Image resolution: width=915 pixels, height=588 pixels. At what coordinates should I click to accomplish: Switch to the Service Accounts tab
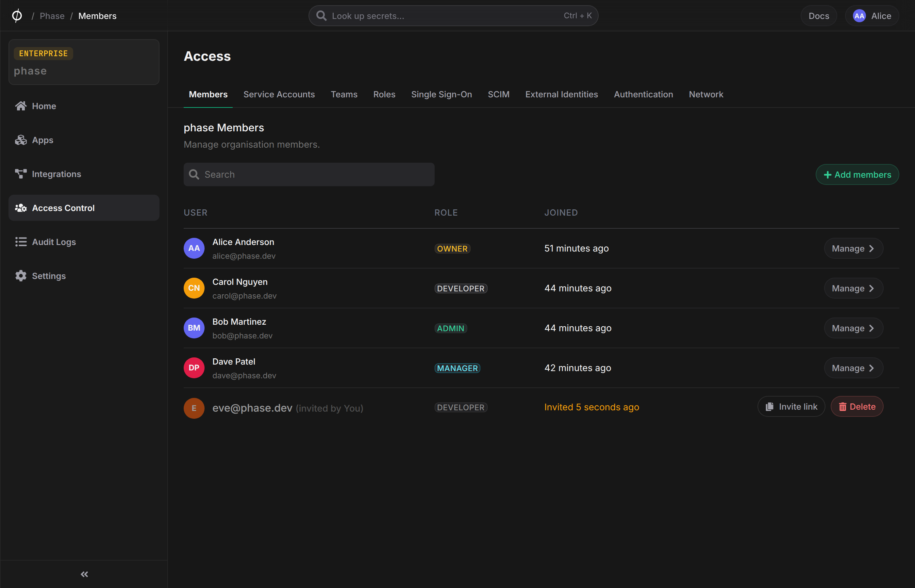(x=279, y=94)
